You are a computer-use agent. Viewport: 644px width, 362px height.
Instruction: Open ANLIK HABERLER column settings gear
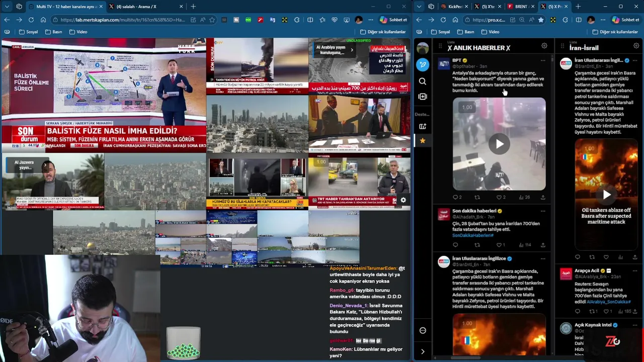pyautogui.click(x=544, y=46)
